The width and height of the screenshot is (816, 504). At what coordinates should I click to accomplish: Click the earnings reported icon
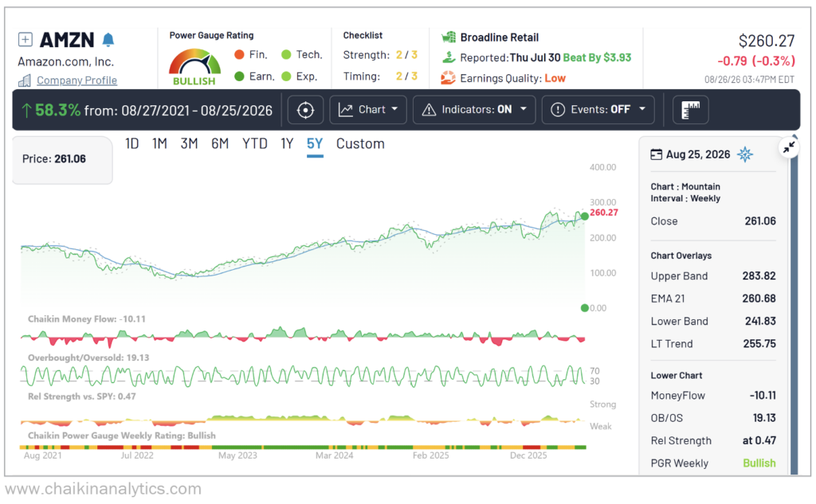click(448, 57)
